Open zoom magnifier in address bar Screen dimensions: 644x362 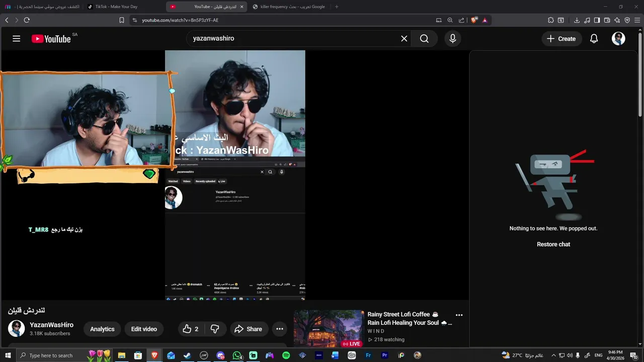point(450,20)
